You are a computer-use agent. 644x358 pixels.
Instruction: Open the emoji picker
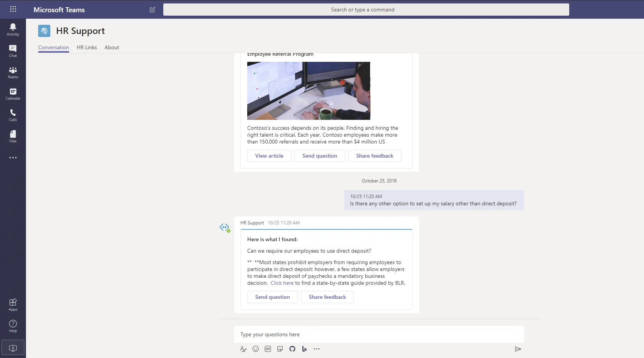[x=256, y=349]
